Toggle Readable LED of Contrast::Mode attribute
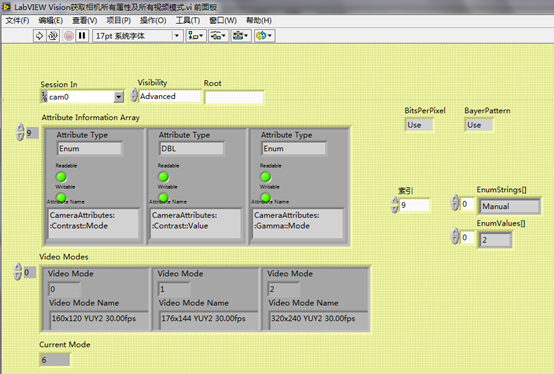554x374 pixels. [x=61, y=177]
